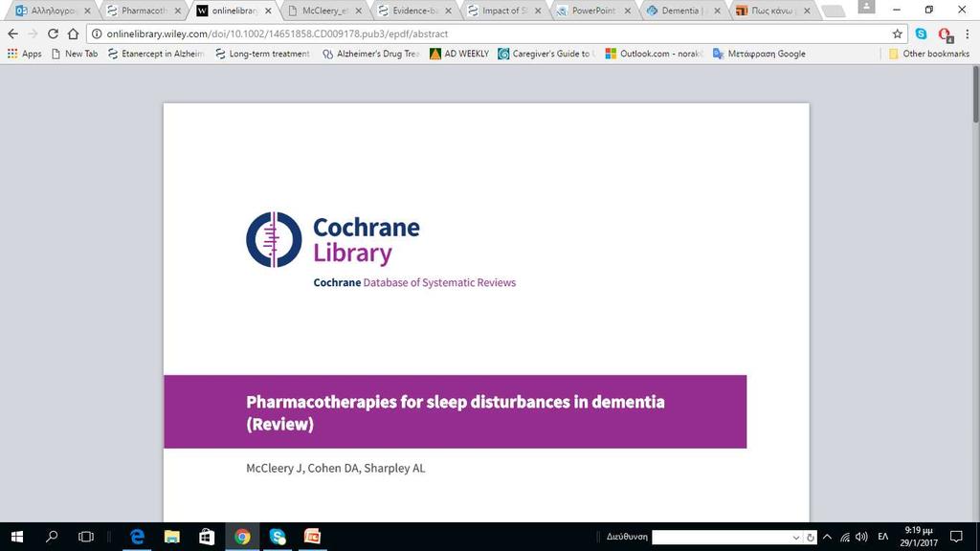Switch to the McCleery_et tab

(x=323, y=11)
